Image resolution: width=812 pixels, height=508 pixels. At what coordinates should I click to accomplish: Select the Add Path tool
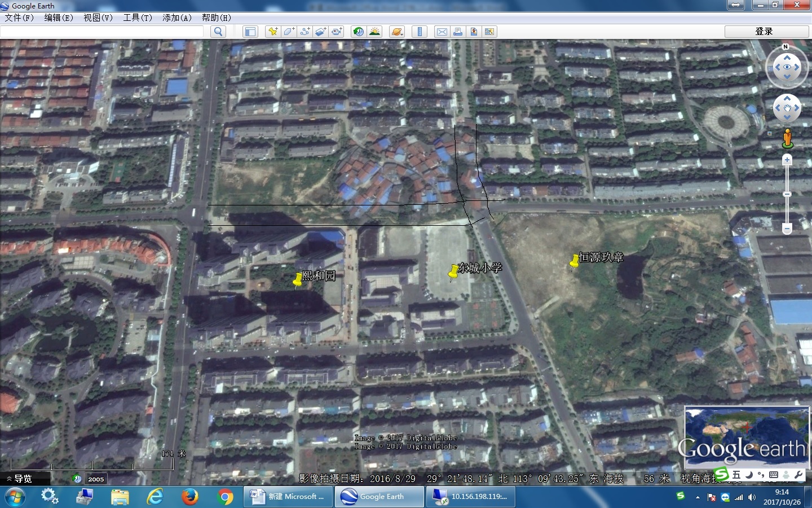click(304, 32)
